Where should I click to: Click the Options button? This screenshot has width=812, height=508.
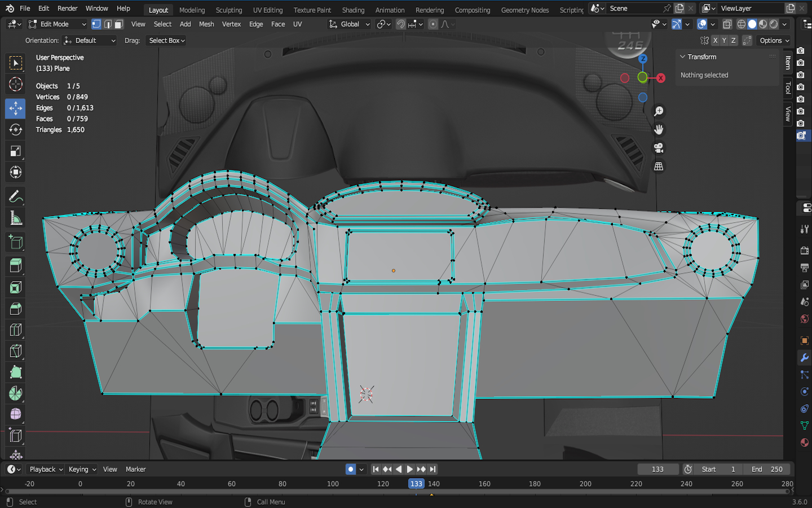774,41
